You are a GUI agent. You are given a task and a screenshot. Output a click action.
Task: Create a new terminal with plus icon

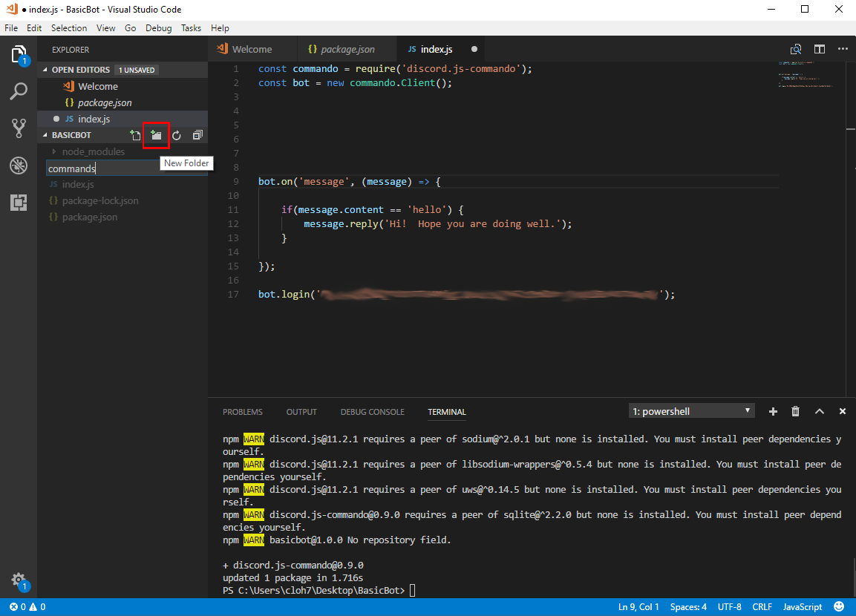773,411
